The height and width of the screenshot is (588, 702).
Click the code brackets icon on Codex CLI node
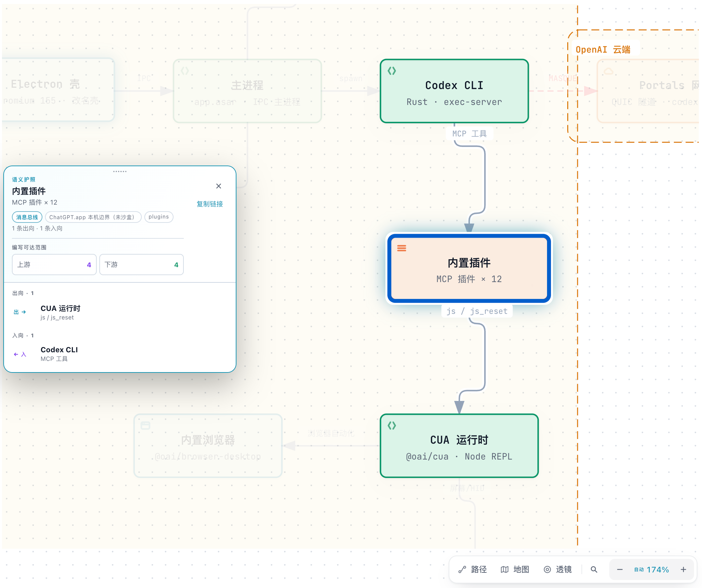(x=392, y=71)
